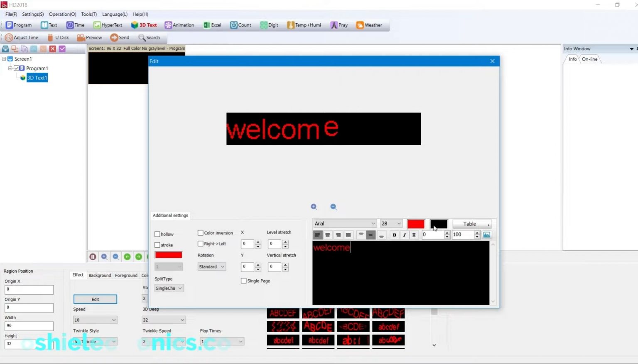Open the U Disk export icon
Viewport: 638px width, 364px height.
pos(59,37)
